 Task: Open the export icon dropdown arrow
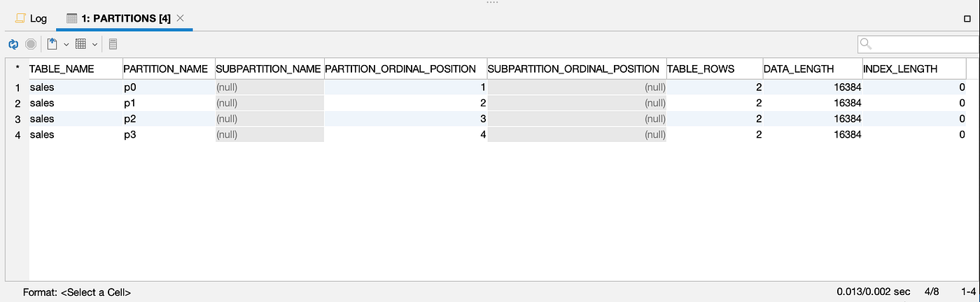tap(66, 44)
